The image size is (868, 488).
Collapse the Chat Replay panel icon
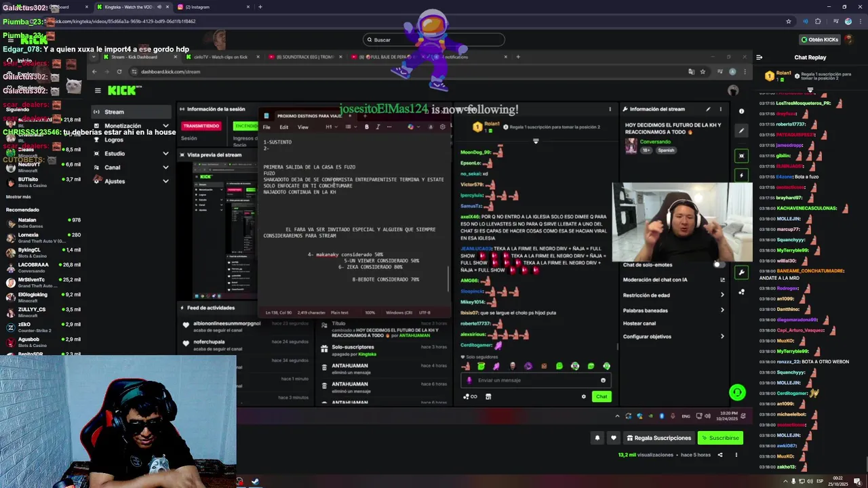759,58
